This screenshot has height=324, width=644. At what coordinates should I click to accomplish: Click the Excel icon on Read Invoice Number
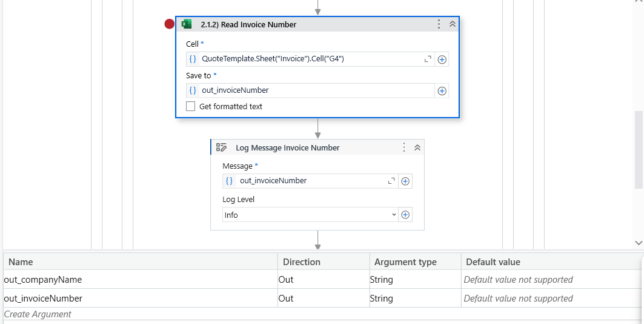point(187,24)
